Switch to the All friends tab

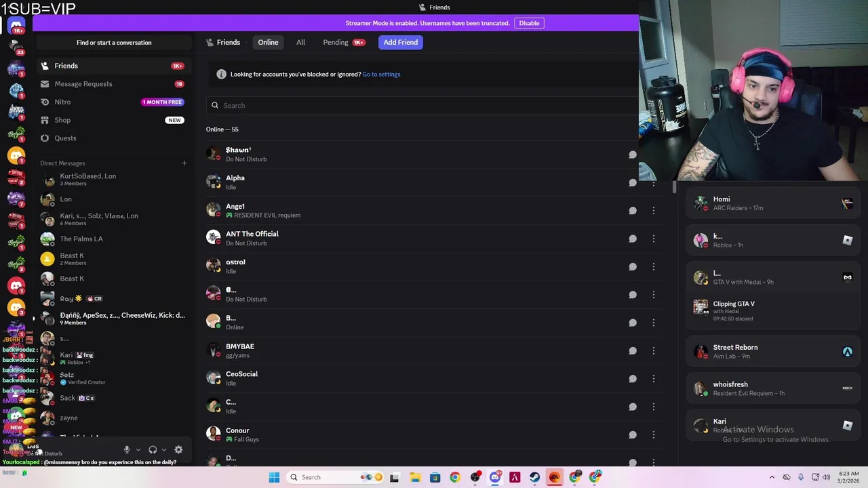tap(300, 42)
